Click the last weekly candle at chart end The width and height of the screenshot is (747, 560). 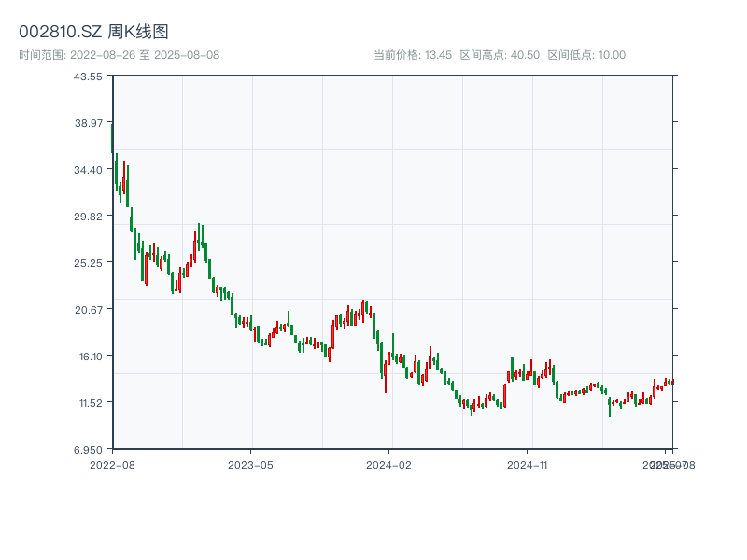point(672,382)
